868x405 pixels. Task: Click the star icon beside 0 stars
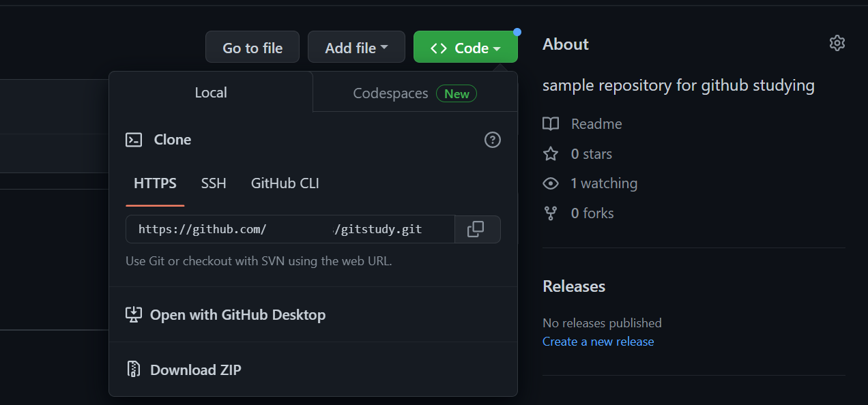coord(551,154)
